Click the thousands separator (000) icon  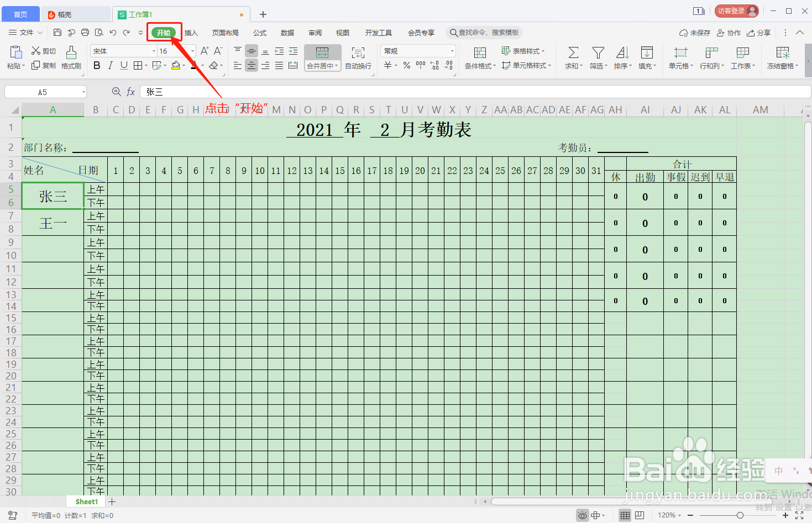click(421, 65)
